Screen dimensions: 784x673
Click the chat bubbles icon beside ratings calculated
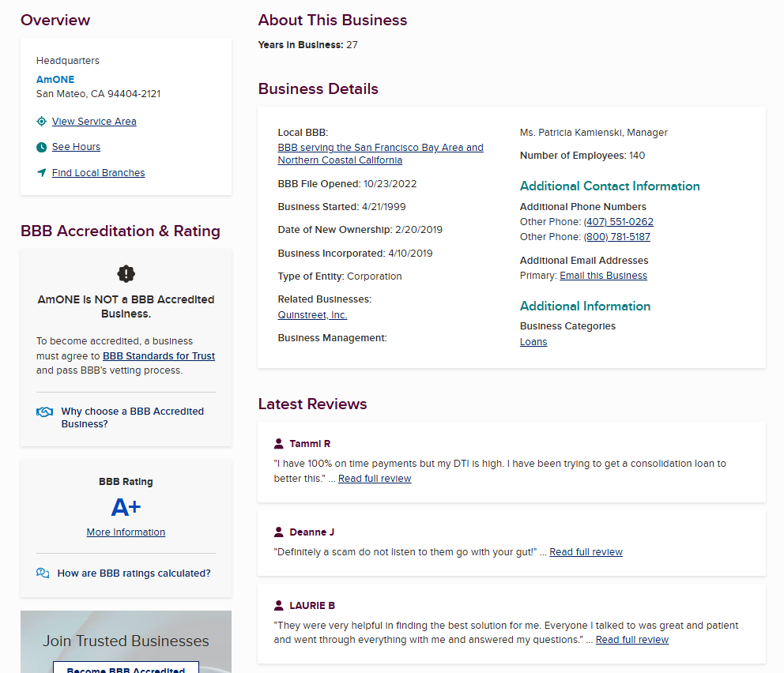pos(43,573)
